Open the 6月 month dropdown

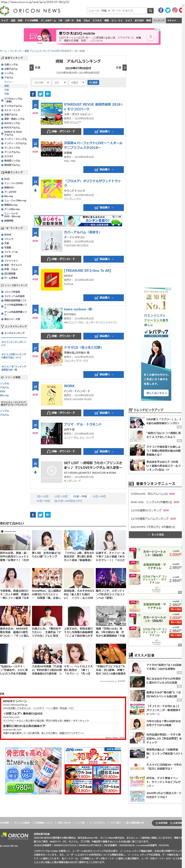[60, 83]
